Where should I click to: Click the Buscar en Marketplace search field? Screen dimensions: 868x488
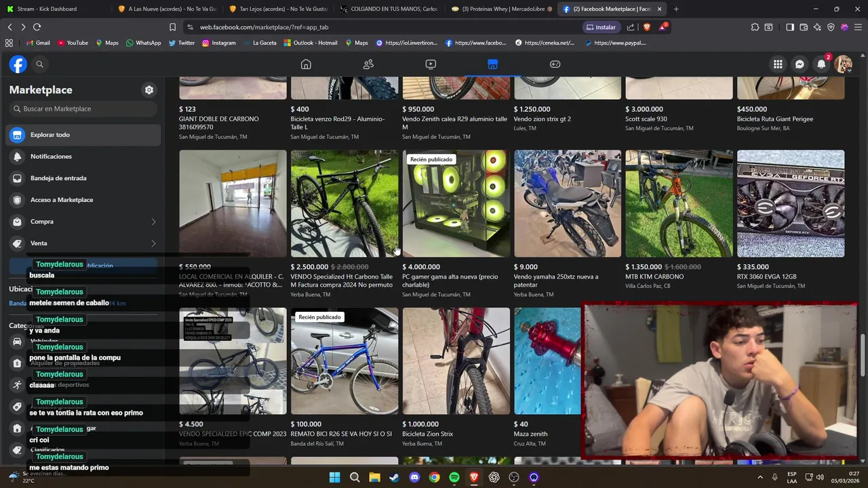83,108
